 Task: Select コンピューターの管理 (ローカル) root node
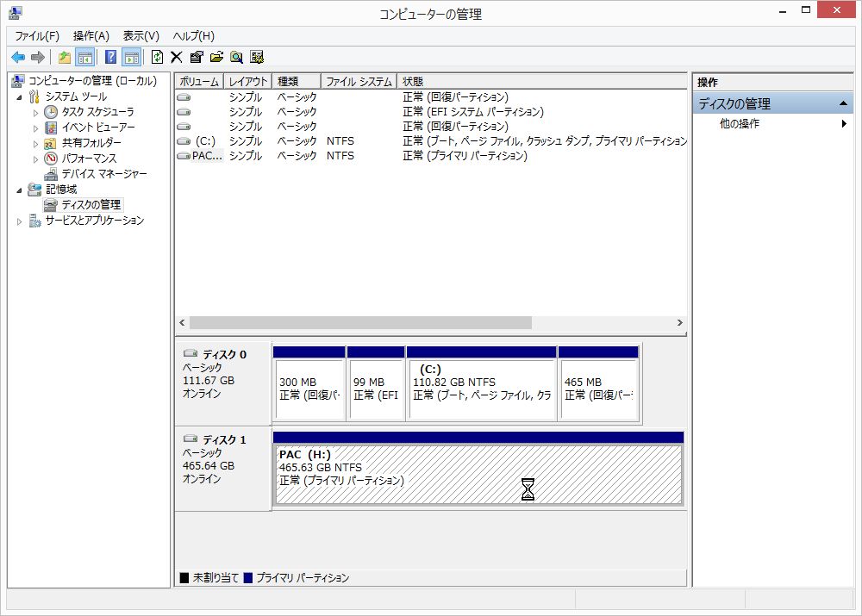[x=92, y=81]
